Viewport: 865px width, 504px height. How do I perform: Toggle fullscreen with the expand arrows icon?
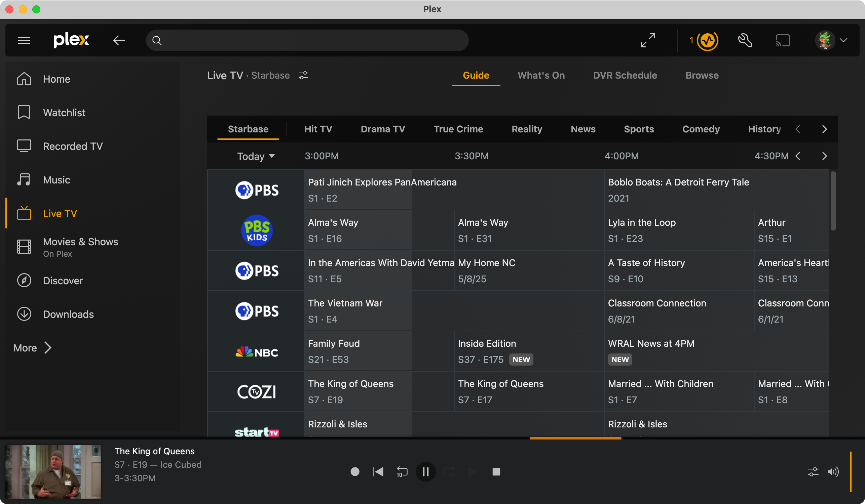[648, 40]
